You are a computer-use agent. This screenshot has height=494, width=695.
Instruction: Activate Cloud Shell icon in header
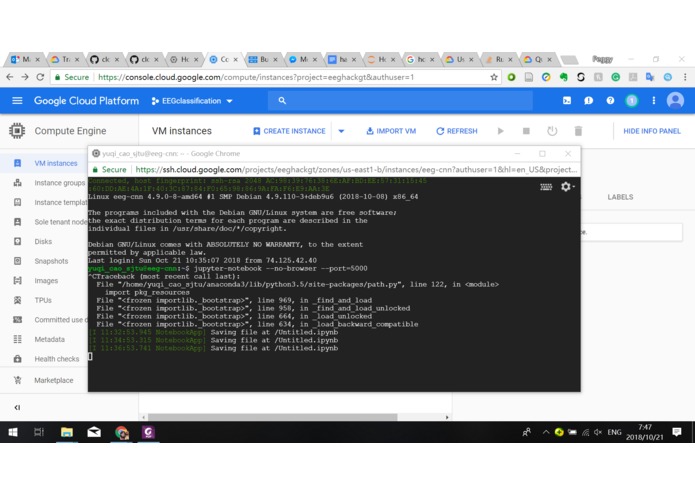(567, 101)
